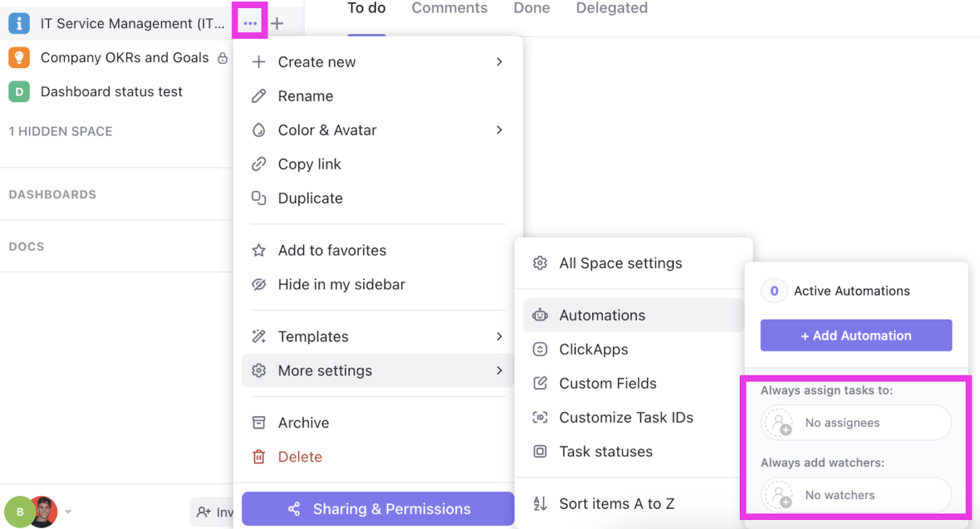Select Hide in my sidebar option
The height and width of the screenshot is (529, 980).
tap(341, 284)
